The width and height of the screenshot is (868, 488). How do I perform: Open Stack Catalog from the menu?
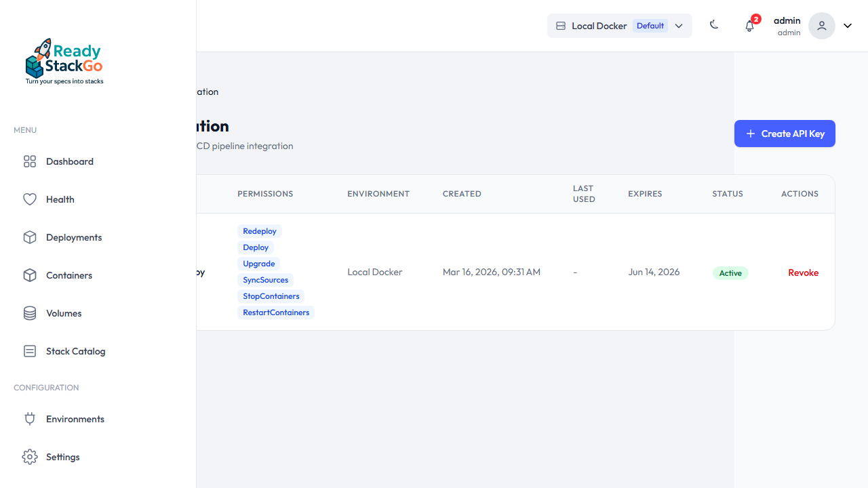[x=75, y=351]
